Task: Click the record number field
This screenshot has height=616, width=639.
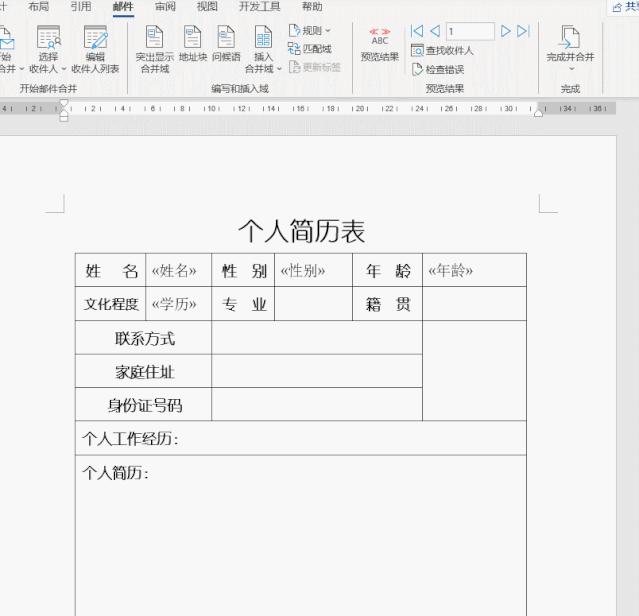Action: [x=470, y=31]
